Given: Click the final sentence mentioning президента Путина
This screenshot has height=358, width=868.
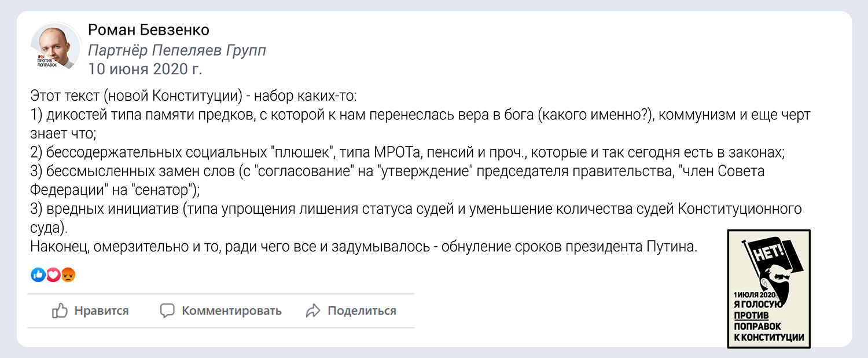Looking at the screenshot, I should tap(363, 247).
